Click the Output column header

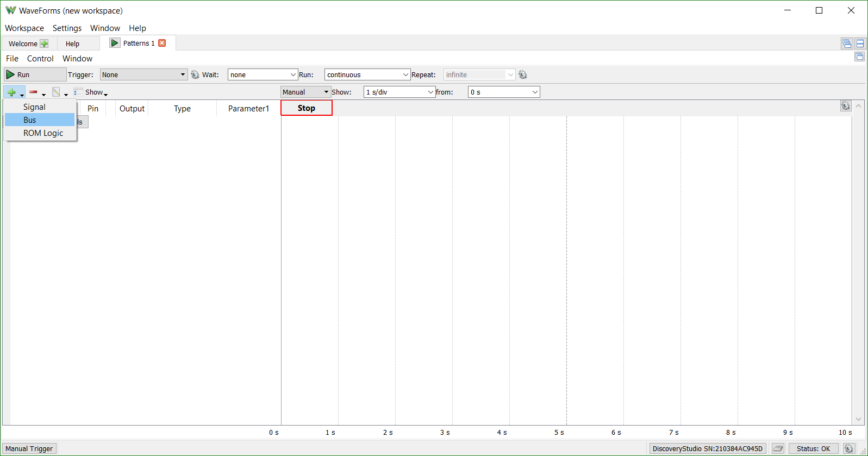(x=132, y=109)
